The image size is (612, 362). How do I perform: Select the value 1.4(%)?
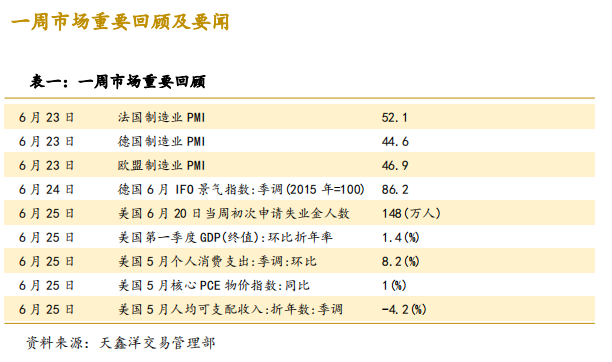pos(400,237)
